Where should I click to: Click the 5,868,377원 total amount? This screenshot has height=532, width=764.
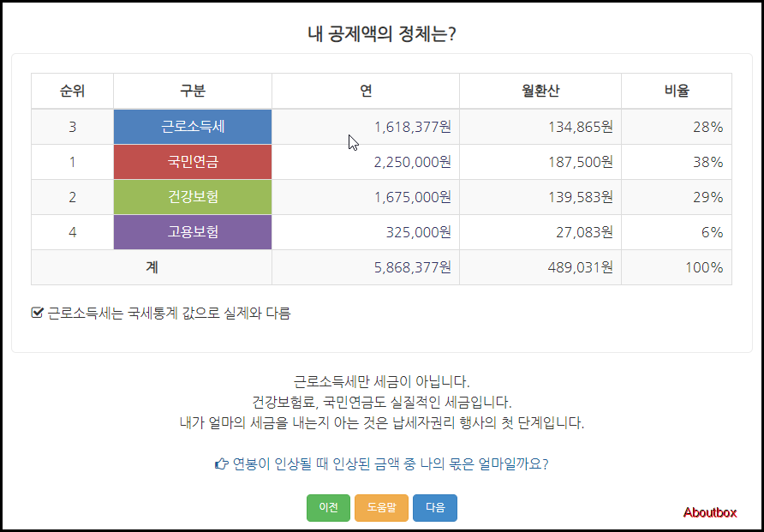pyautogui.click(x=412, y=267)
